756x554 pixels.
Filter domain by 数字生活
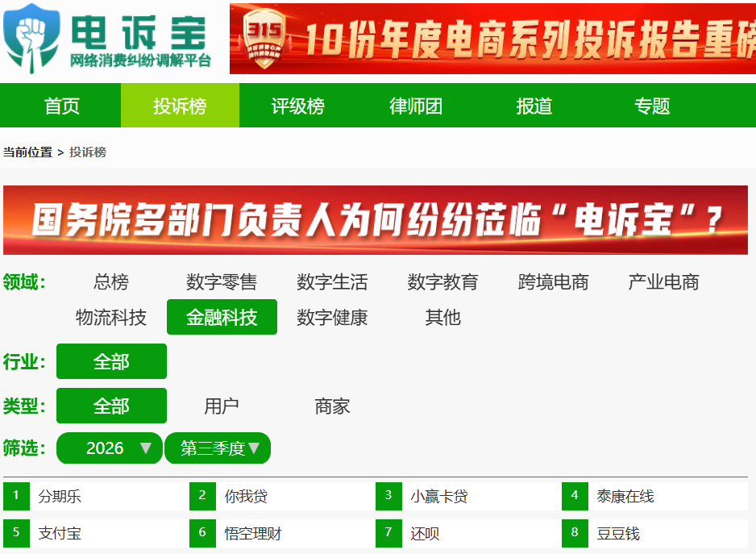[x=332, y=281]
